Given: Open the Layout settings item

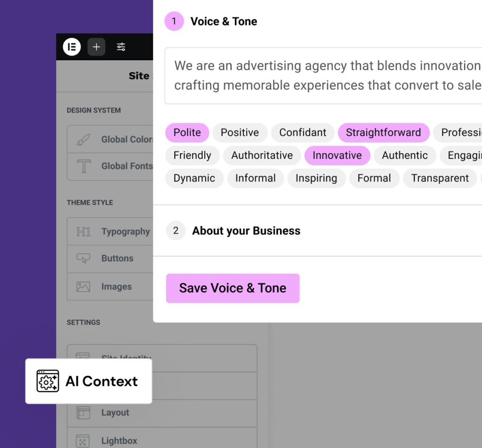Looking at the screenshot, I should click(x=115, y=413).
